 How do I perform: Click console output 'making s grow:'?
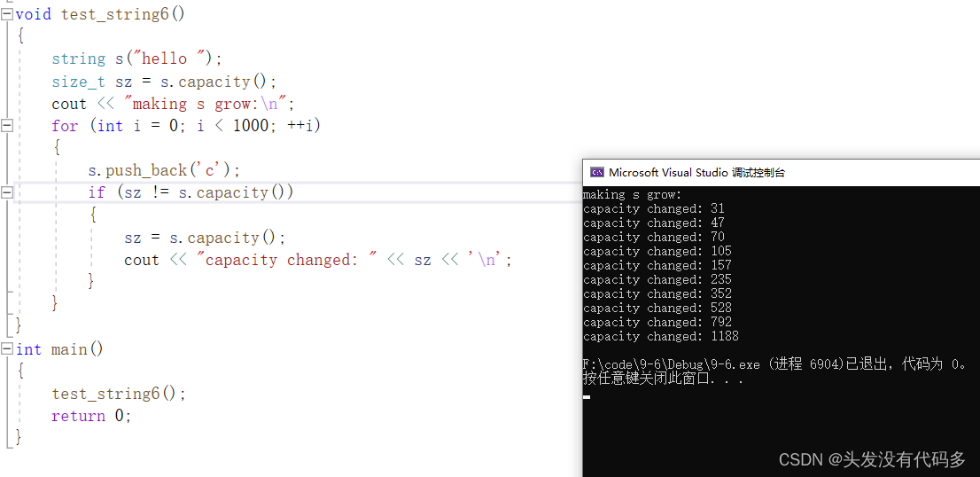click(633, 194)
